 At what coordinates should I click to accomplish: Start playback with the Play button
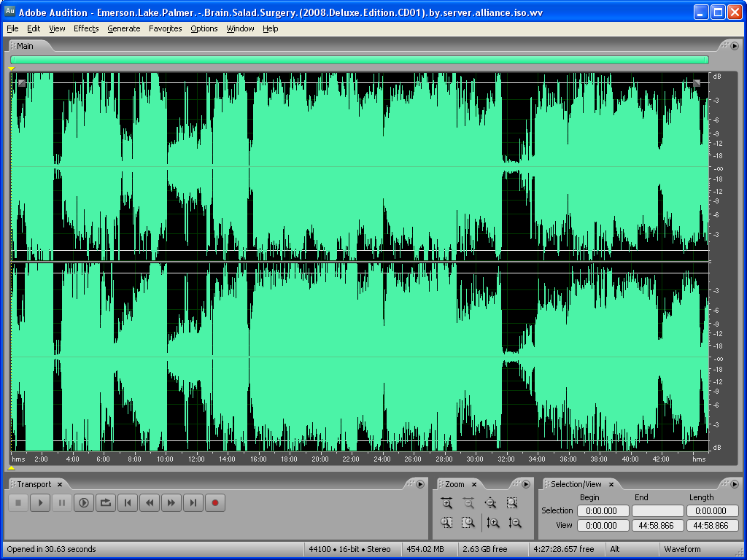coord(41,503)
